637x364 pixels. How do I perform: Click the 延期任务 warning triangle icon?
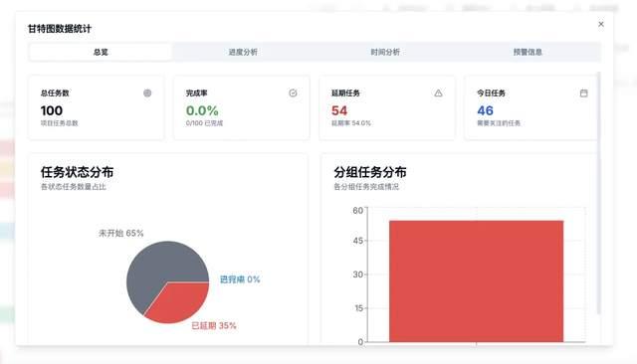click(438, 92)
